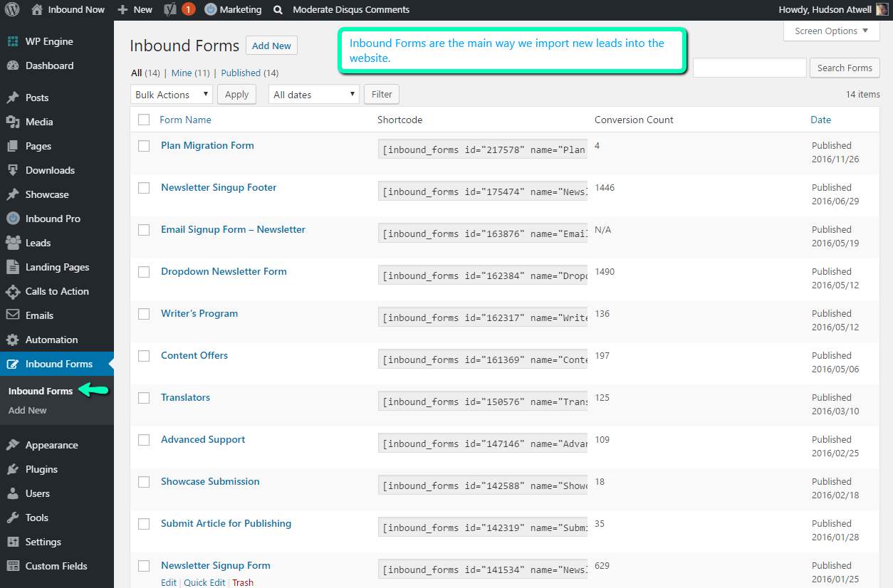Focus the search forms text field

click(x=750, y=68)
